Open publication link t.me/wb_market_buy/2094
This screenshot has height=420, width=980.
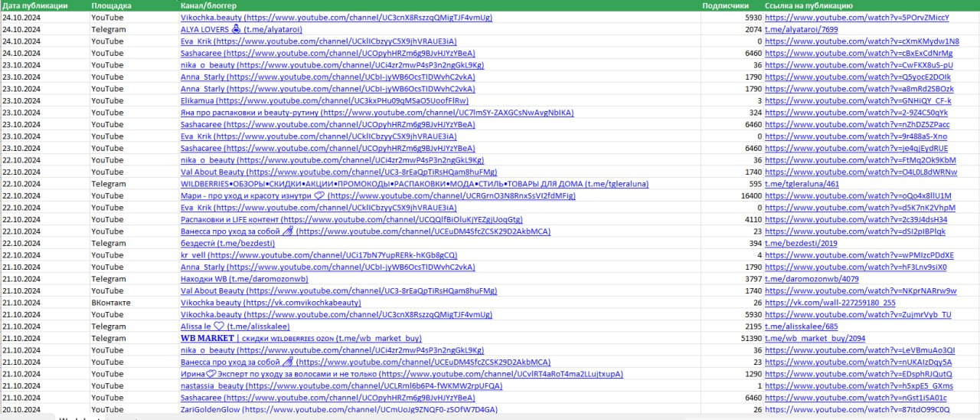click(x=815, y=338)
